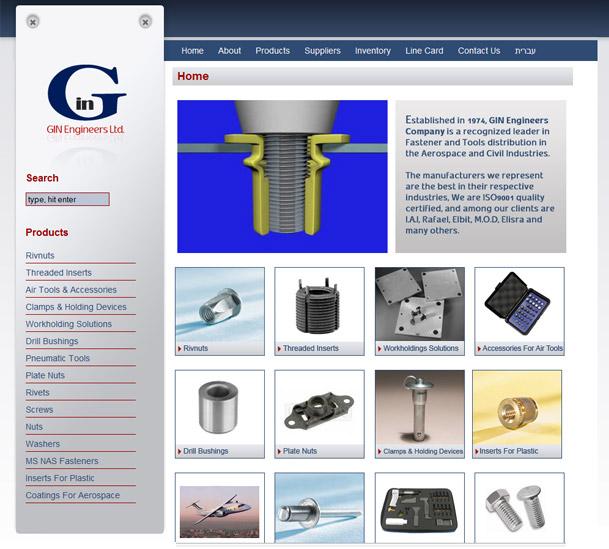The height and width of the screenshot is (549, 609).
Task: Open the tool kit case thumbnail
Action: tap(419, 508)
